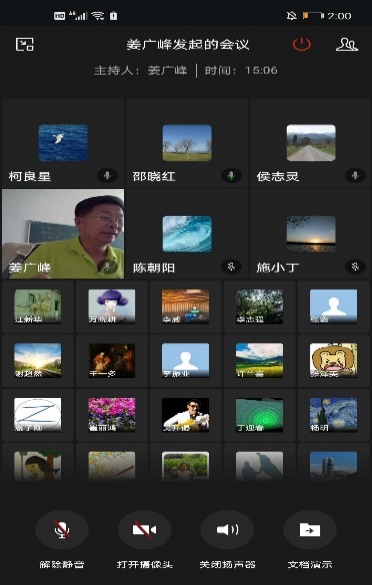
Task: Toggle speaker off with 关闭扬声器 button
Action: 227,530
